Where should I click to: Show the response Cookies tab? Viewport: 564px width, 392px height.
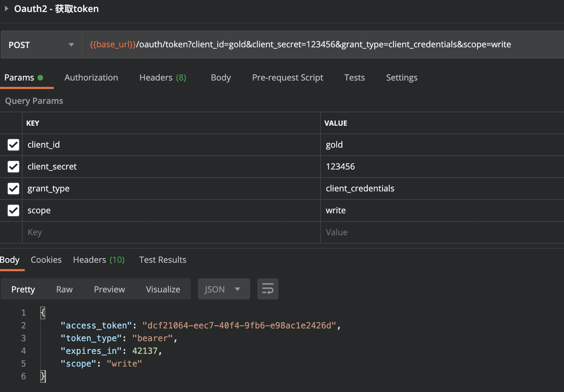click(x=46, y=260)
